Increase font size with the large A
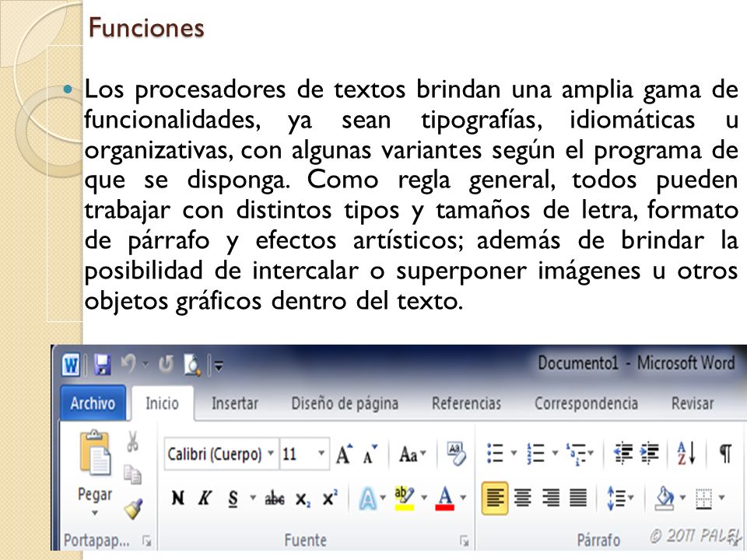 pos(344,453)
